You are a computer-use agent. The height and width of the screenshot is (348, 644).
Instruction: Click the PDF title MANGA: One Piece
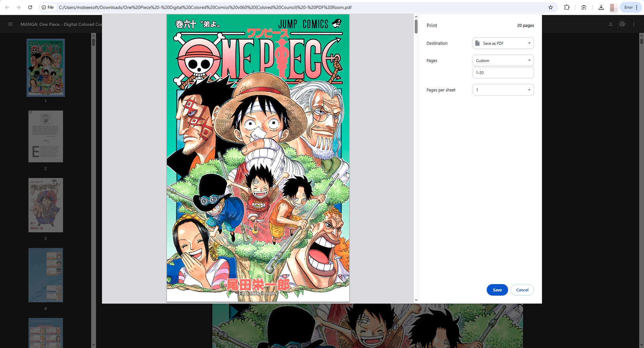click(x=61, y=24)
